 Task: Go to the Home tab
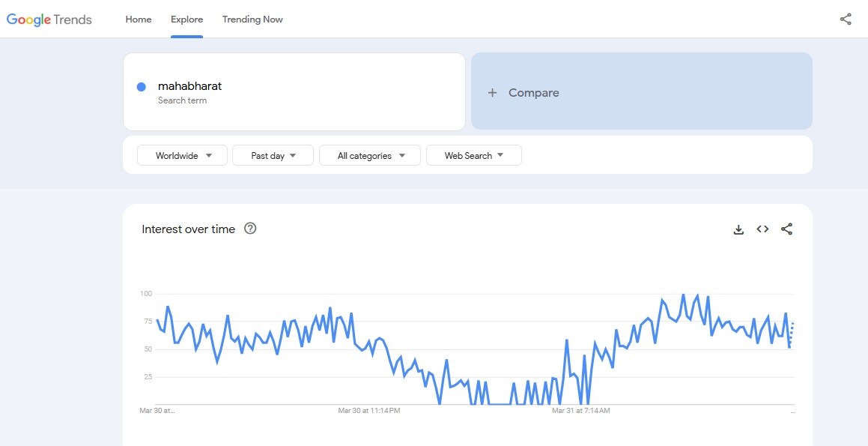click(x=139, y=19)
